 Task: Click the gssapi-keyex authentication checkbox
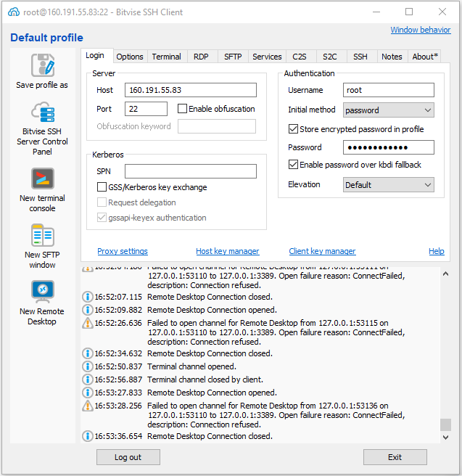coord(102,218)
